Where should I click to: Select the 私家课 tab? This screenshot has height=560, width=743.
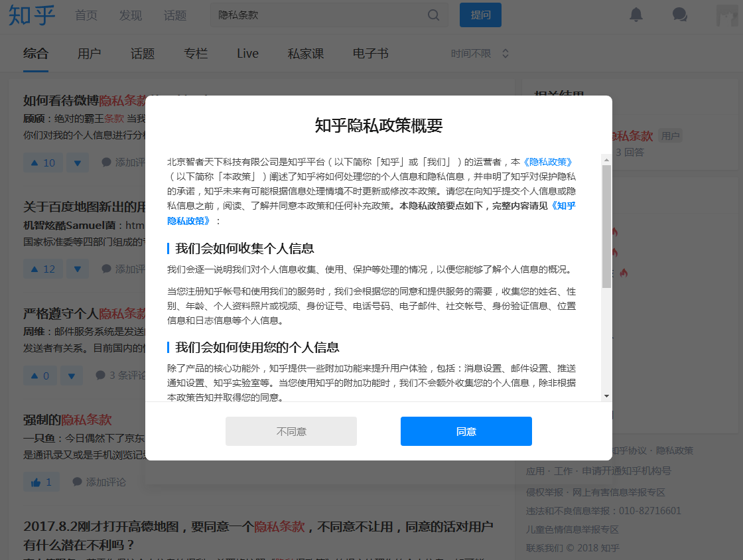(x=306, y=54)
